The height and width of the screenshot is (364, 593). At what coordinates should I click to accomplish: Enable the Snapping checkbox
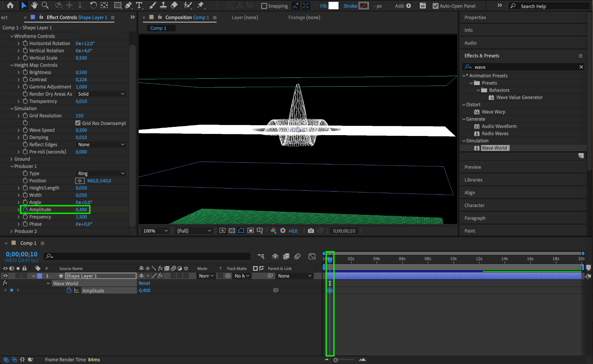[x=264, y=6]
